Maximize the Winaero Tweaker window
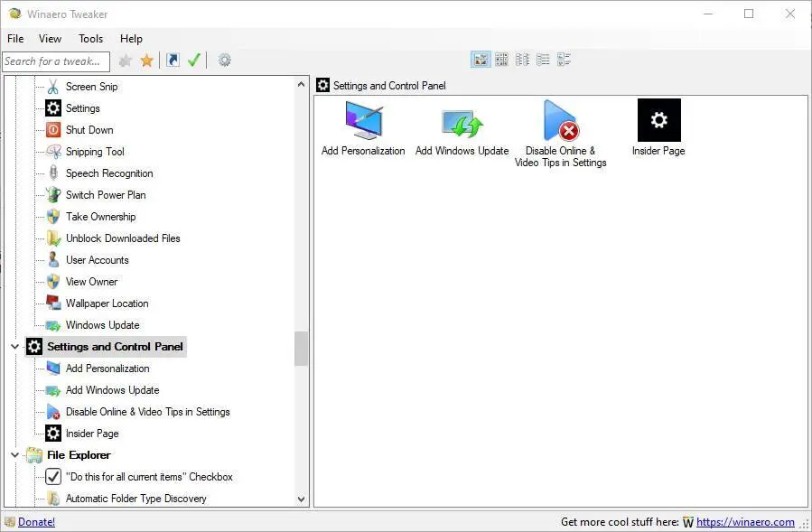 [749, 14]
